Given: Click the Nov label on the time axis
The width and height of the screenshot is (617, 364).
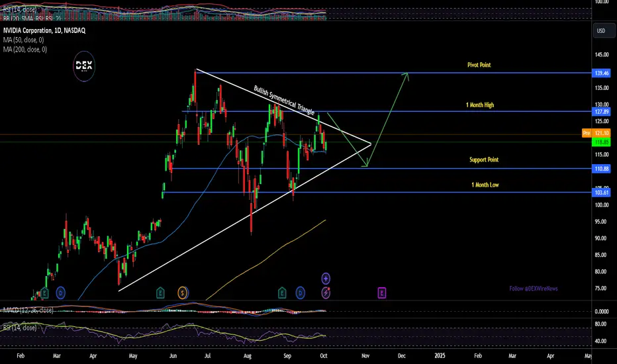Looking at the screenshot, I should (x=365, y=356).
